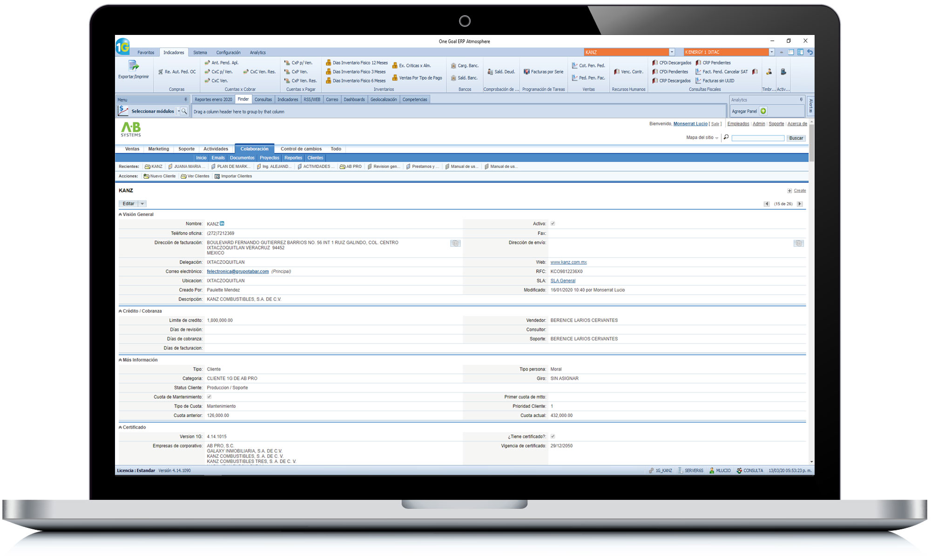Click the Monserrat Lucio user link
931x560 pixels.
pyautogui.click(x=690, y=124)
